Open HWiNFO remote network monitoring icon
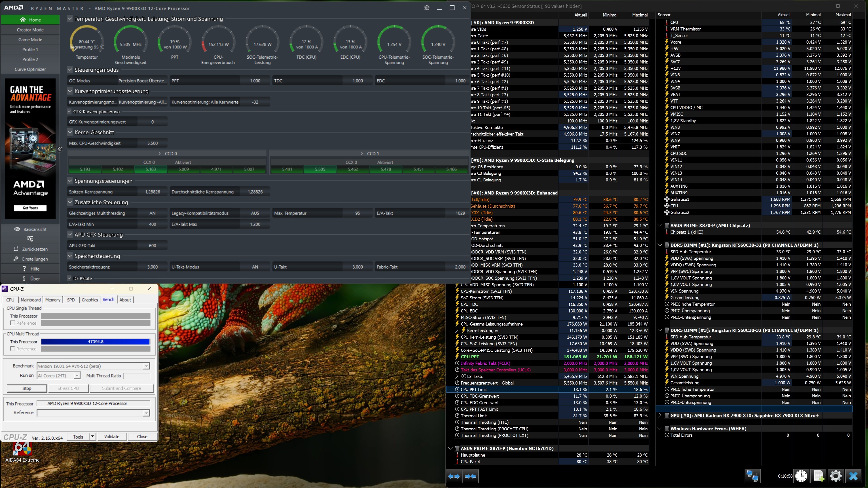The height and width of the screenshot is (488, 868). [752, 476]
